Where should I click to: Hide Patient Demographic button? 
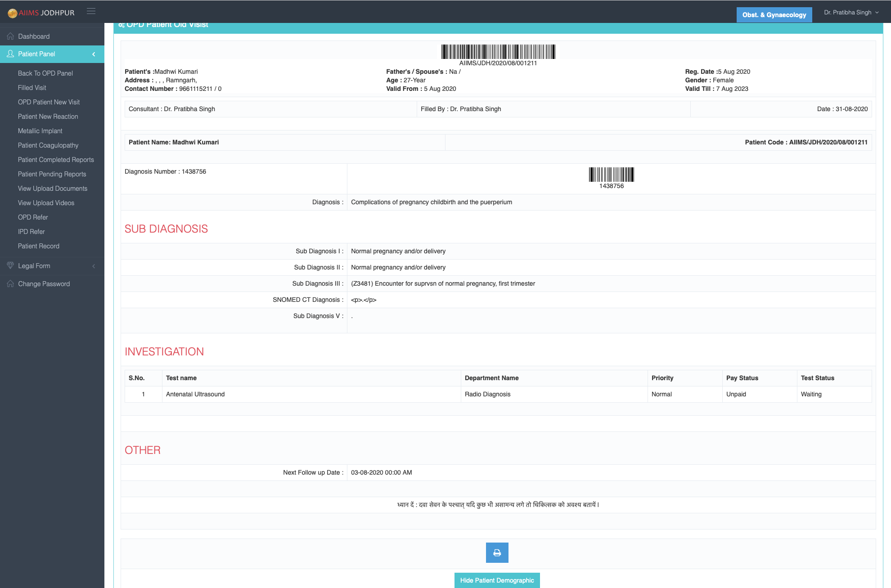click(497, 580)
